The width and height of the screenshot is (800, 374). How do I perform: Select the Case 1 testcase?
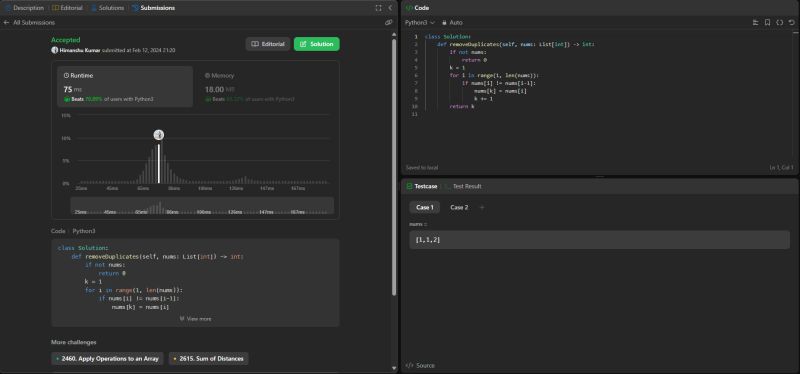424,208
